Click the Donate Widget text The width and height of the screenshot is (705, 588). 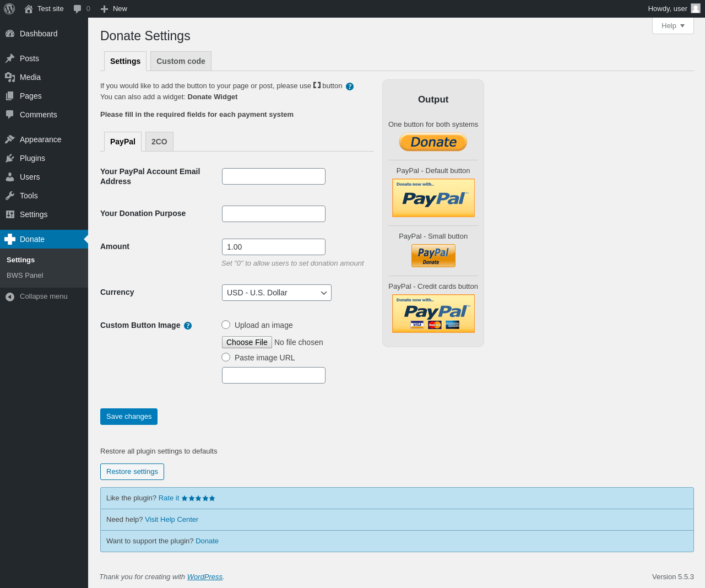213,97
